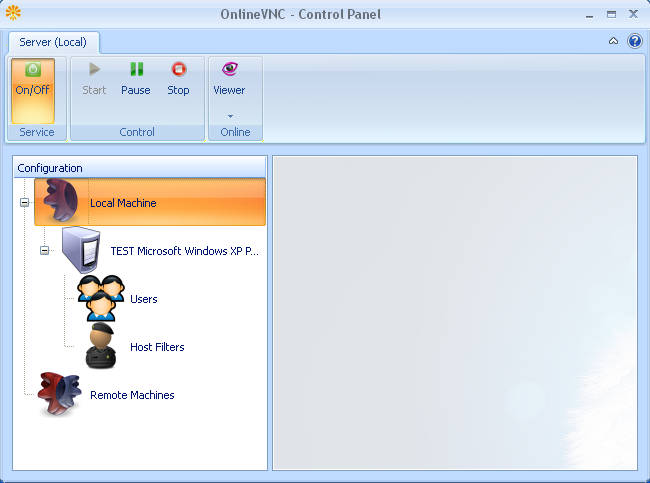Select TEST Microsoft Windows XP P... entry
The image size is (650, 483).
tap(184, 251)
